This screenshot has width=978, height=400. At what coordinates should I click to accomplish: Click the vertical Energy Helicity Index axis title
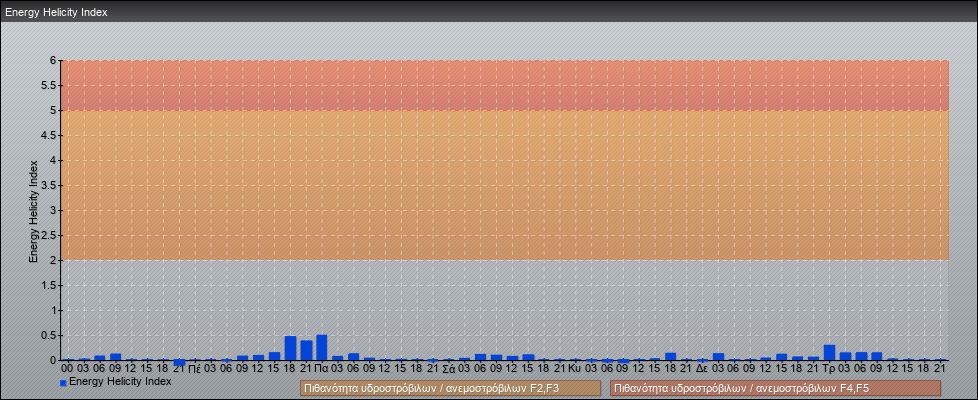click(x=34, y=211)
